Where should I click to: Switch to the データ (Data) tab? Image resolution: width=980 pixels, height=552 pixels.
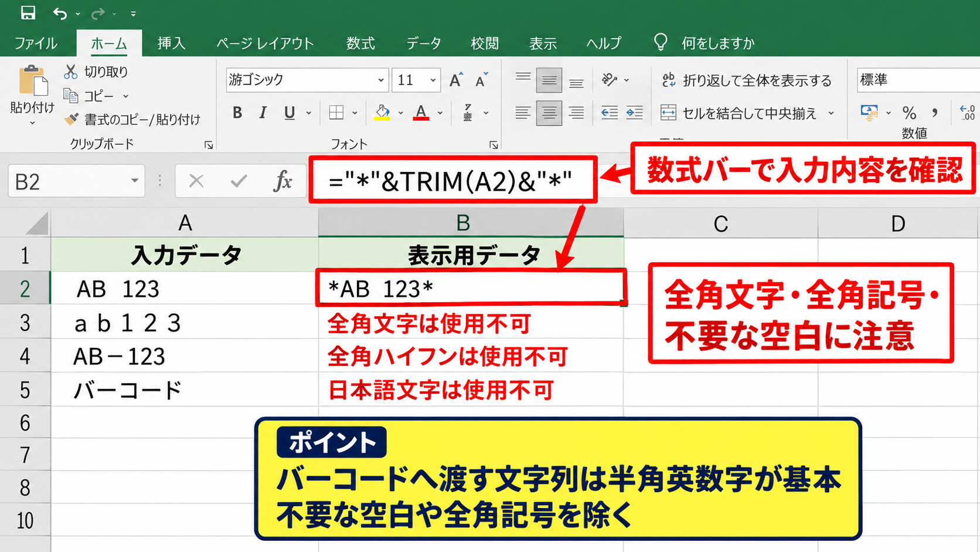tap(424, 43)
